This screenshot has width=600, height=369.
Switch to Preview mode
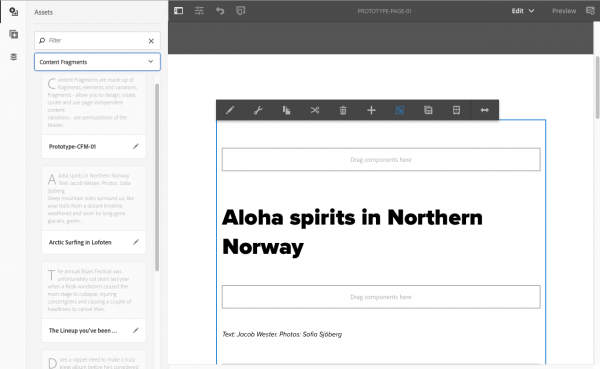(564, 11)
